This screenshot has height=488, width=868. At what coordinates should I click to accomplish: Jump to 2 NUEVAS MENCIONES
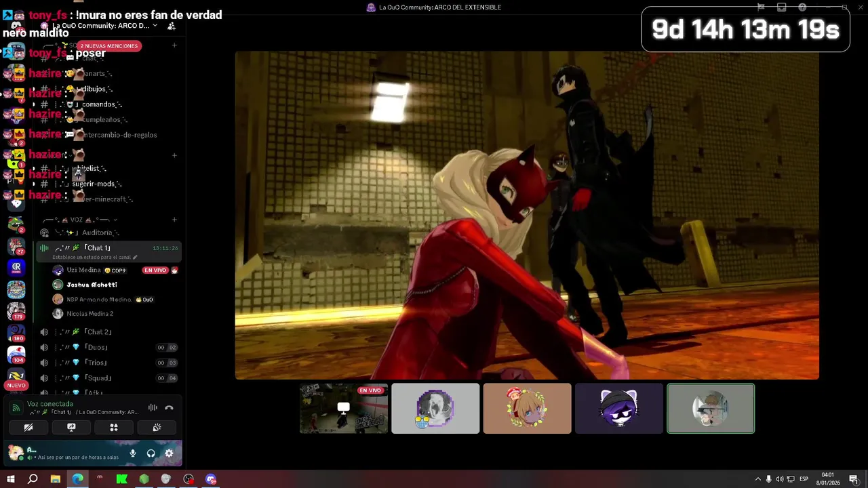click(x=108, y=46)
